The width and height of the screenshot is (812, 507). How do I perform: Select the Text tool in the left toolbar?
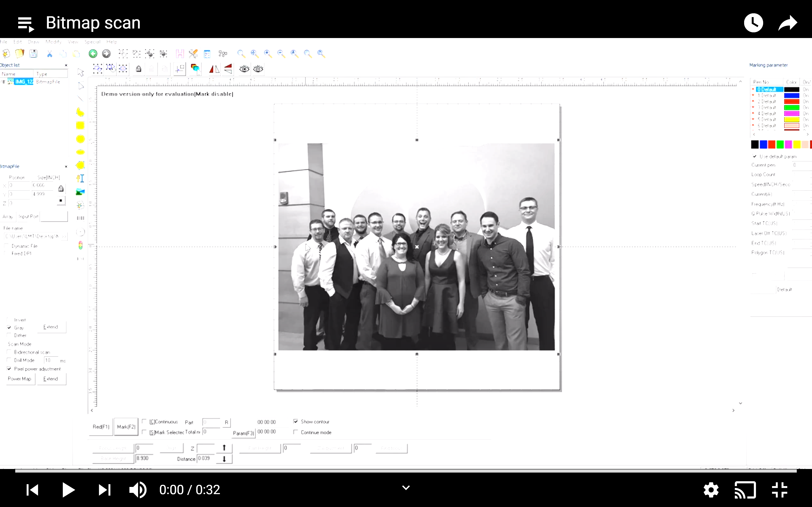click(80, 178)
